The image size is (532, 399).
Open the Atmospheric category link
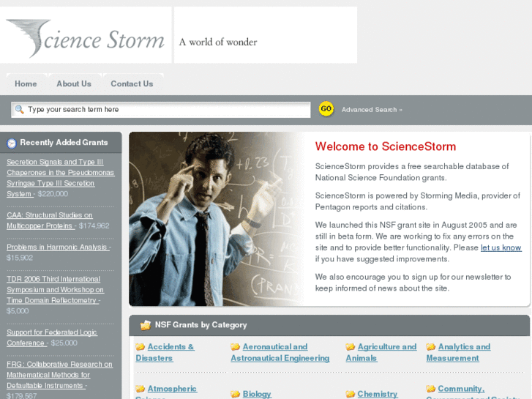[x=172, y=389]
